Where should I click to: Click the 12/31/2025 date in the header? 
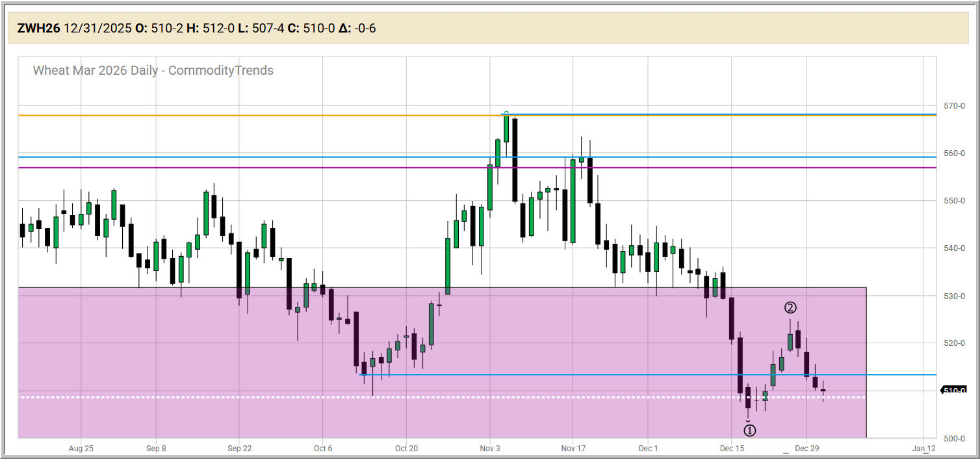(97, 28)
